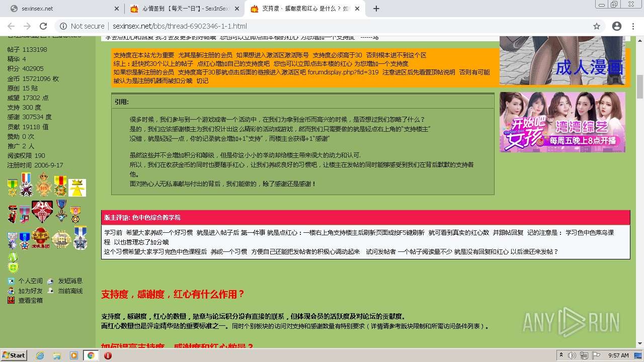Open 查看宝箱 treasure box link
Screen dimensions: 644x362
pyautogui.click(x=30, y=300)
